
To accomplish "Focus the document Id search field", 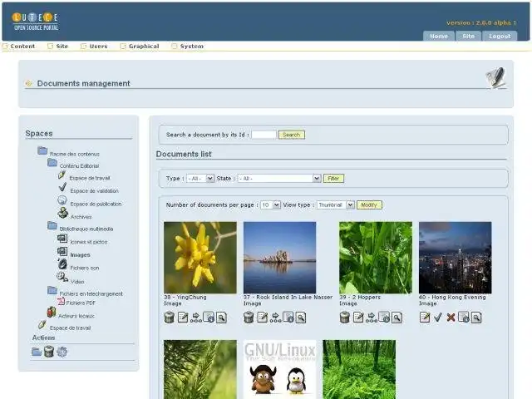I will point(264,135).
